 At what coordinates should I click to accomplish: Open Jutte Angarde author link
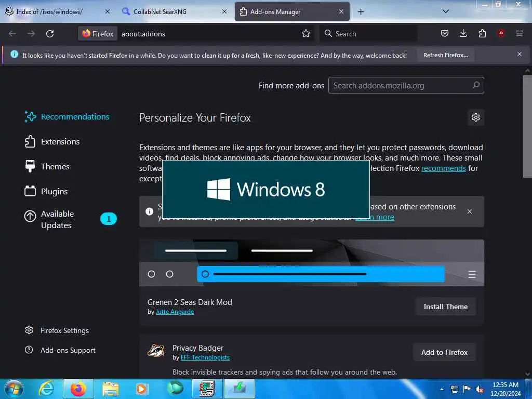coord(175,312)
